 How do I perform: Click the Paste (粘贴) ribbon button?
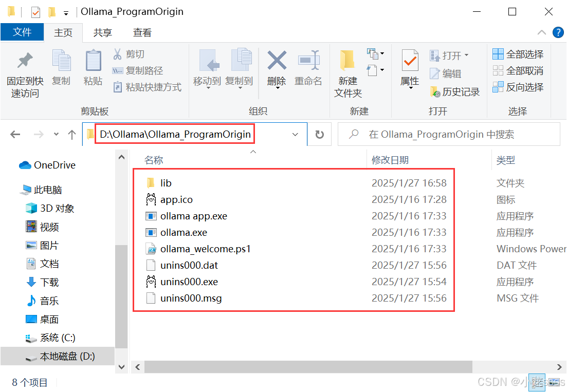point(93,68)
